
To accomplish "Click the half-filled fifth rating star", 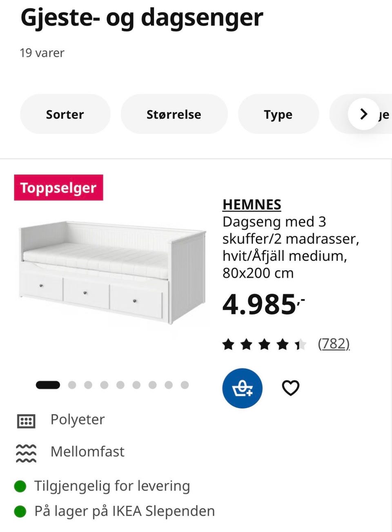I will pyautogui.click(x=301, y=344).
